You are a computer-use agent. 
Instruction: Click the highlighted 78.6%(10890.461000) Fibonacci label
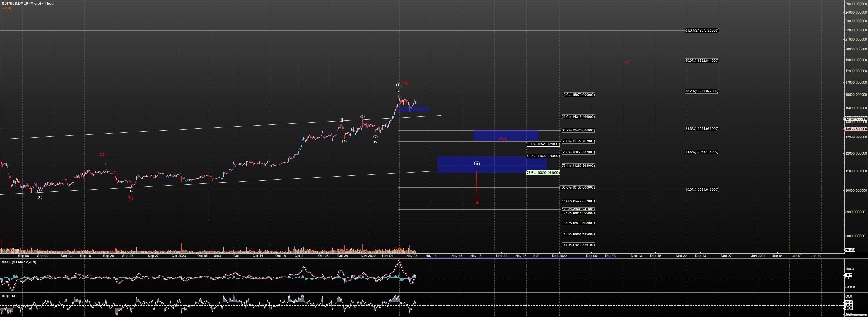(x=543, y=173)
